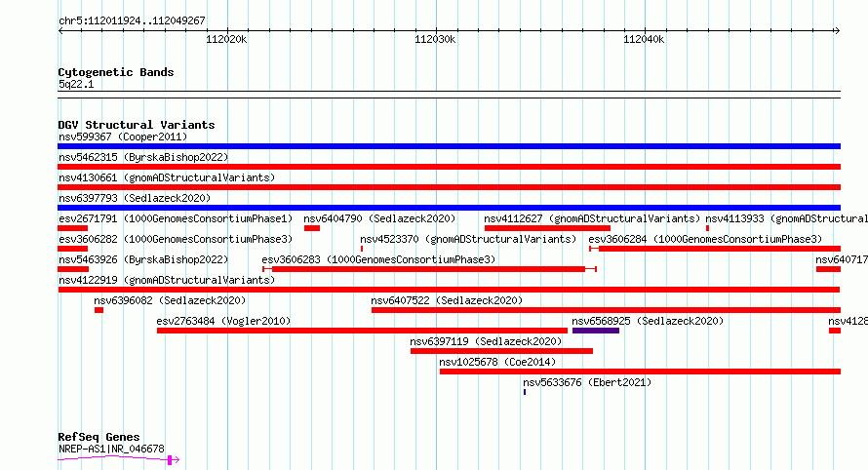868x470 pixels.
Task: Open nsv4122919 (gnomADStructuralVariants) label
Action: tap(167, 280)
